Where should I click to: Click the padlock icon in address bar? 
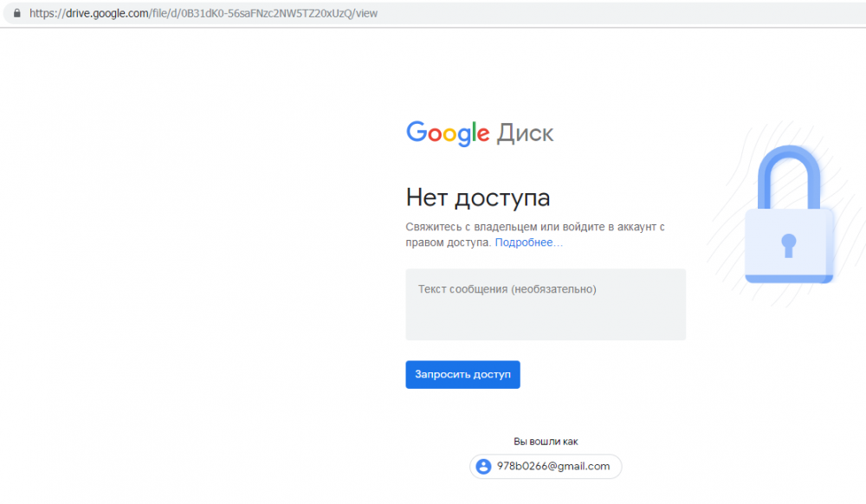click(x=17, y=13)
